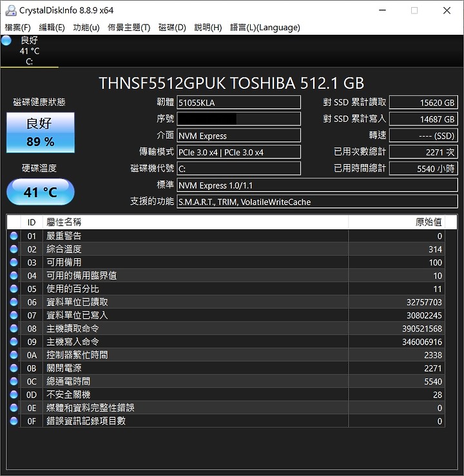The height and width of the screenshot is (476, 464).
Task: Click the 傳輸模式 field PCIe 3.0 x4
Action: [238, 152]
